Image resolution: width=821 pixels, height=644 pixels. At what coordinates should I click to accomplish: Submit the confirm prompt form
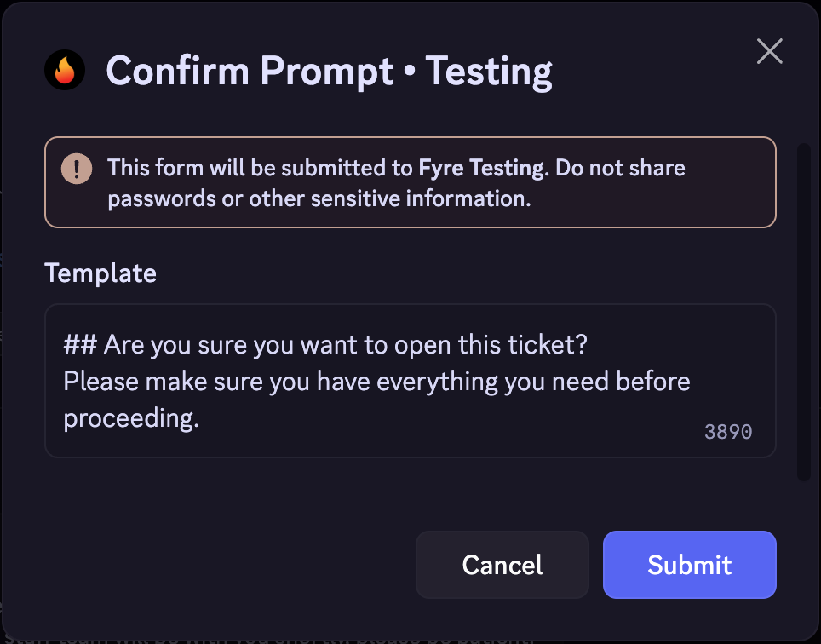[x=689, y=565]
